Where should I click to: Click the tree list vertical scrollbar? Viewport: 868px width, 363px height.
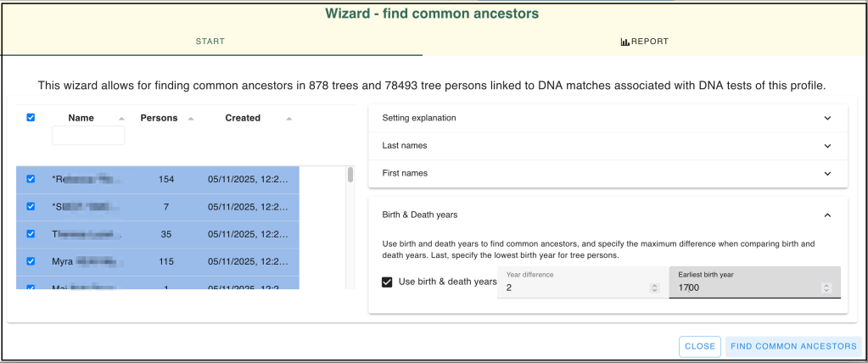click(350, 176)
